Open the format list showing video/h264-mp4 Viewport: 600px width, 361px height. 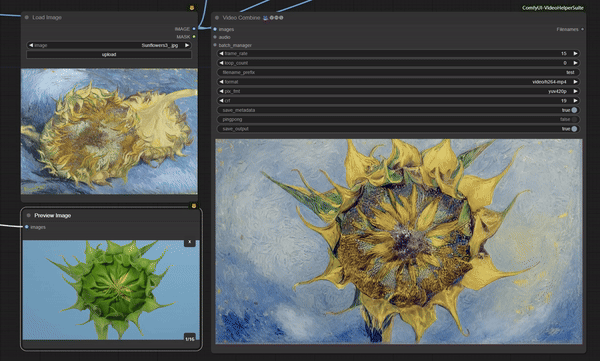(x=398, y=82)
